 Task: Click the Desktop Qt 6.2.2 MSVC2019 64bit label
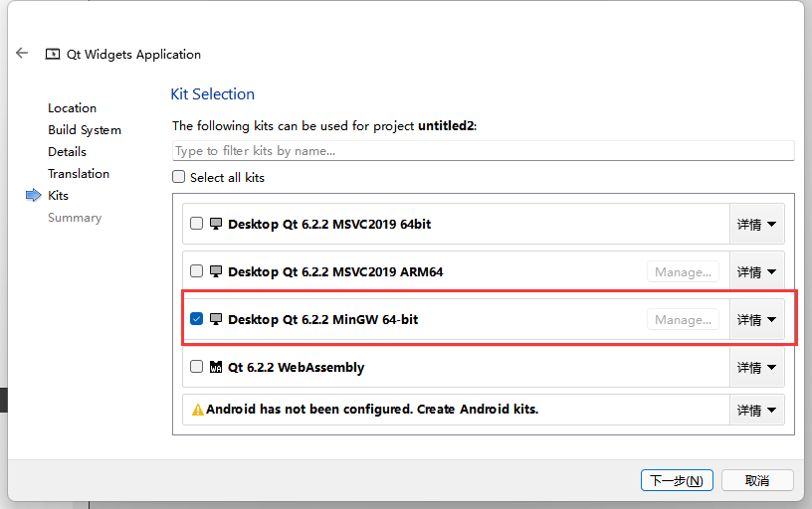(329, 224)
